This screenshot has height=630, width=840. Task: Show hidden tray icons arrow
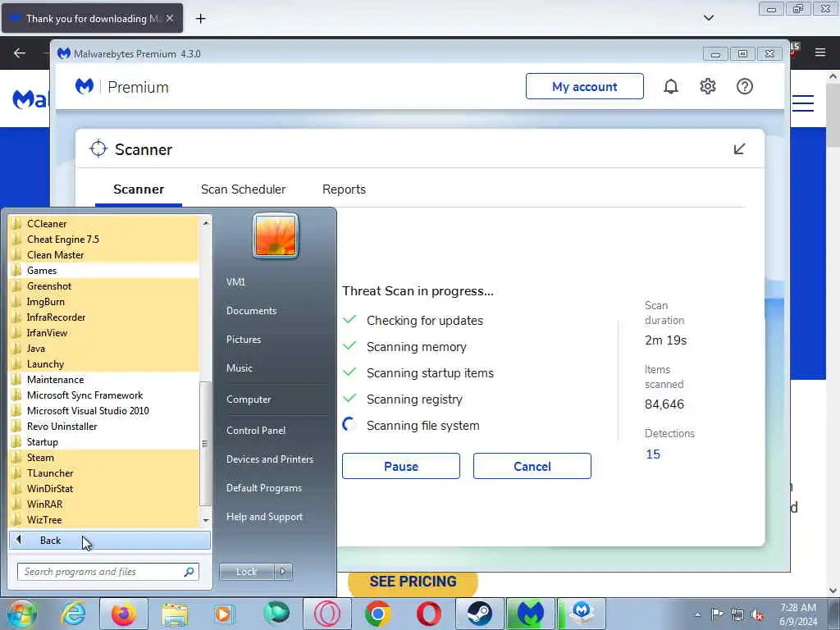pos(697,614)
